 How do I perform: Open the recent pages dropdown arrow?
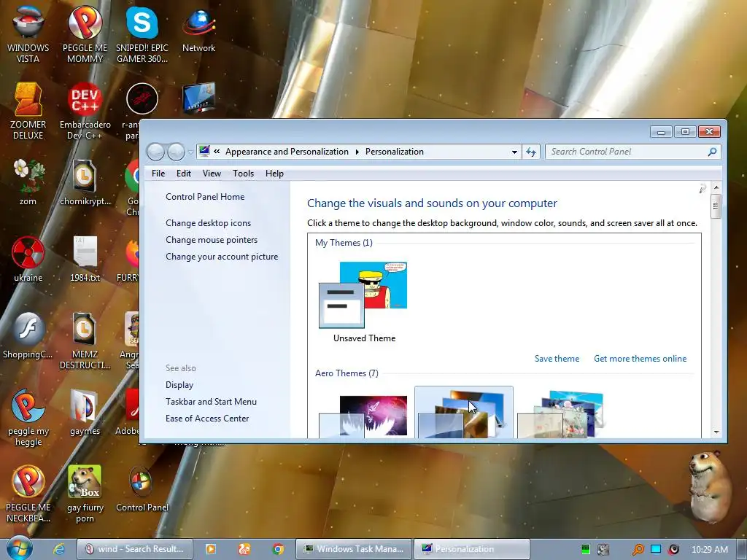coord(190,152)
